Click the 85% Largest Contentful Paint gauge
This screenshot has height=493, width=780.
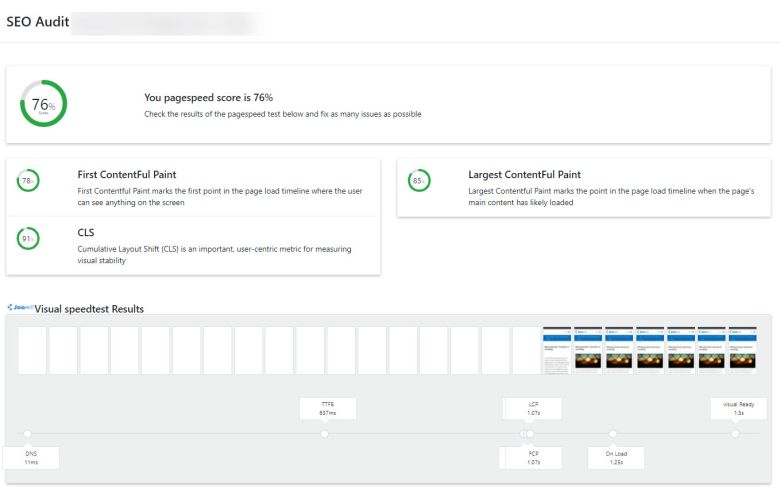click(419, 181)
